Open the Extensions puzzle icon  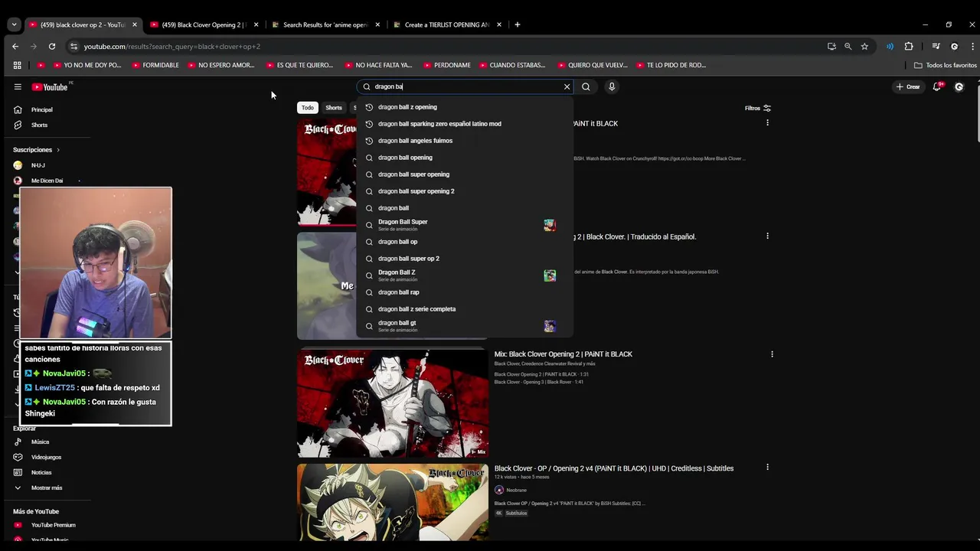pos(909,46)
